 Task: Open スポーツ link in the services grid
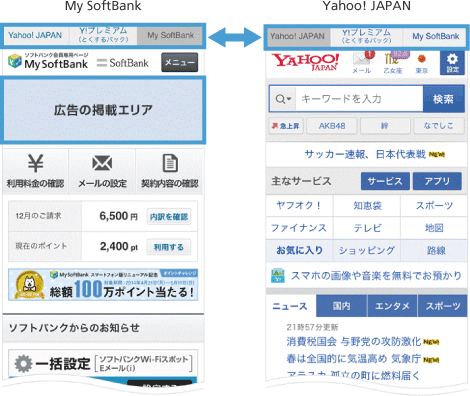click(434, 206)
